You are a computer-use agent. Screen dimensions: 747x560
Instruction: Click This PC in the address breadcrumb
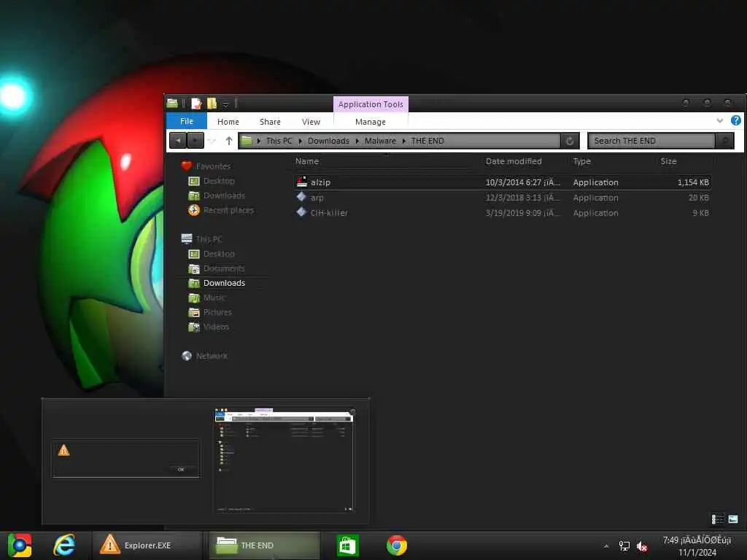click(x=279, y=141)
